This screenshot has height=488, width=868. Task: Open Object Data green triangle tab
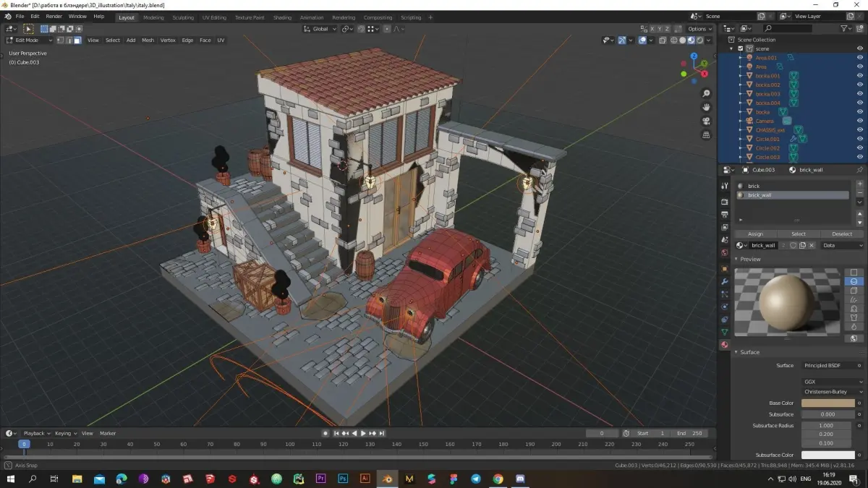(725, 332)
